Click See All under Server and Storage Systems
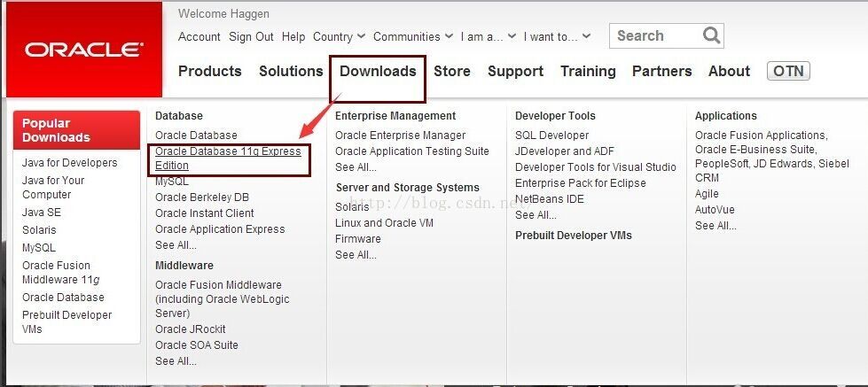The image size is (868, 387). tap(356, 255)
